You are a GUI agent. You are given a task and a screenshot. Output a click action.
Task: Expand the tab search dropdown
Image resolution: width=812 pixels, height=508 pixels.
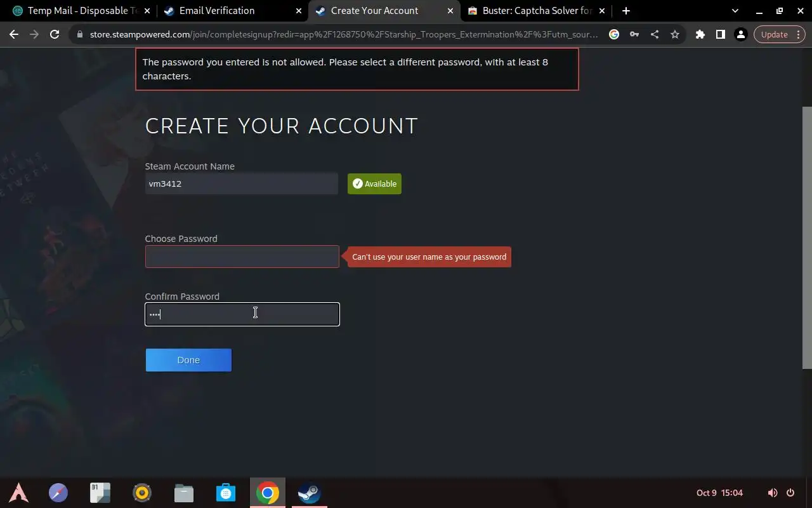pyautogui.click(x=735, y=11)
